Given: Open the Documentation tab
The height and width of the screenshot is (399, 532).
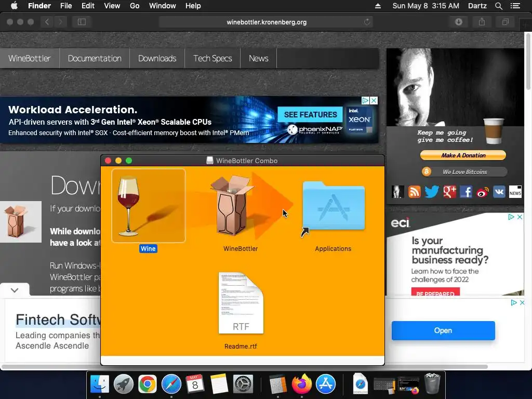Looking at the screenshot, I should coord(95,58).
